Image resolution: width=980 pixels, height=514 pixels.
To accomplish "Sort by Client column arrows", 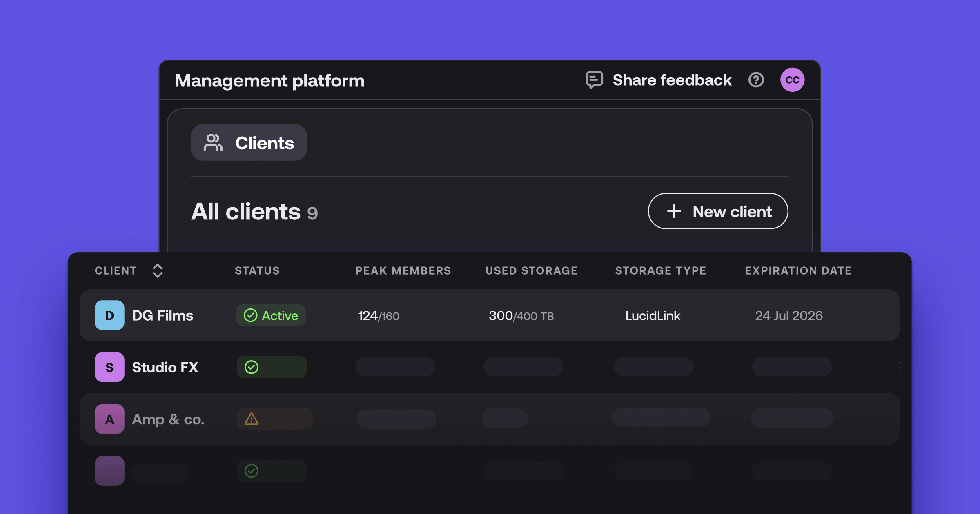I will coord(158,270).
